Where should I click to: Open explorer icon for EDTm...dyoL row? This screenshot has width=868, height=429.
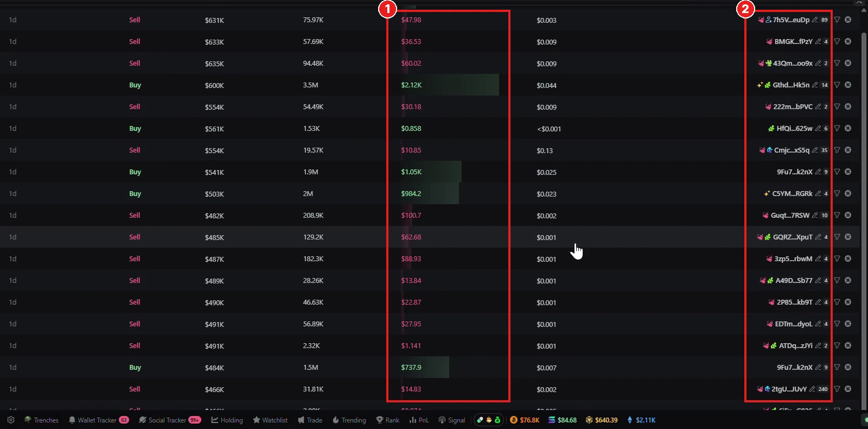pyautogui.click(x=848, y=324)
